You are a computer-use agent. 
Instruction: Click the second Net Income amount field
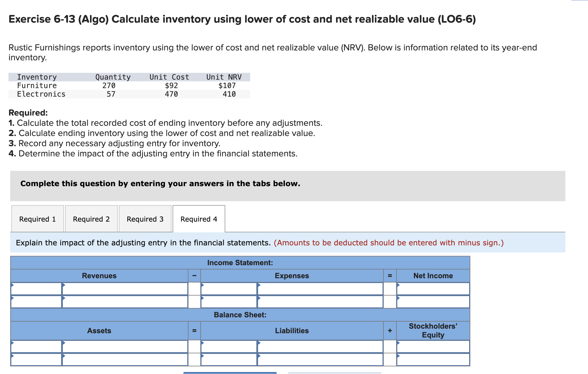(433, 302)
